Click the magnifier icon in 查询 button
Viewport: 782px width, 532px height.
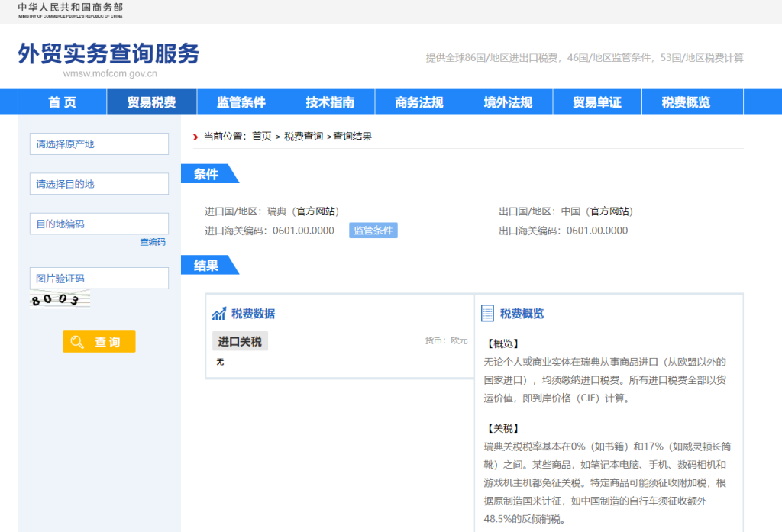(77, 341)
